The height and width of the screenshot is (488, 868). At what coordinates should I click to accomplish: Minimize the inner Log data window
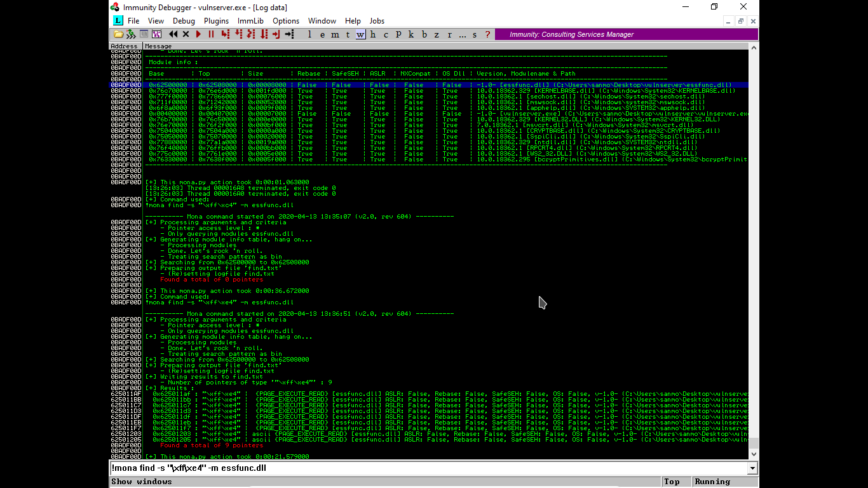(x=728, y=21)
